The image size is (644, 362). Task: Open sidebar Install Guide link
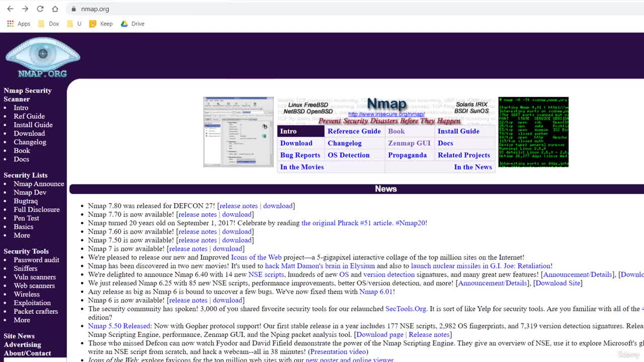tap(33, 125)
